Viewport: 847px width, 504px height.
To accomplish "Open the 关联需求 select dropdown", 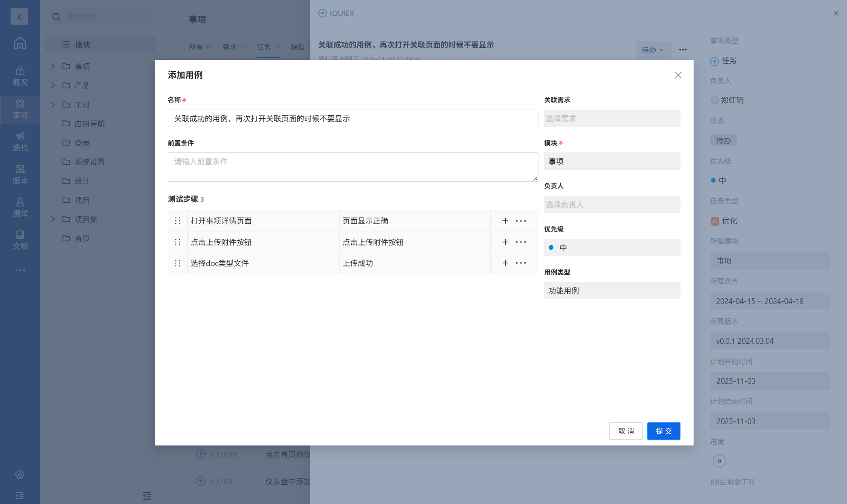I will tap(611, 118).
